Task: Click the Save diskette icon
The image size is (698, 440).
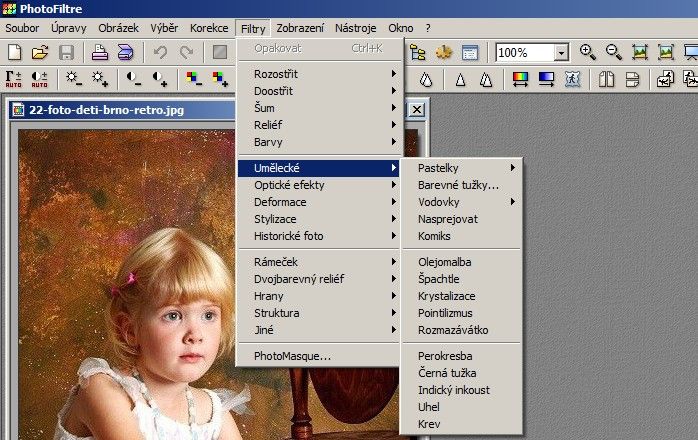Action: pos(66,53)
